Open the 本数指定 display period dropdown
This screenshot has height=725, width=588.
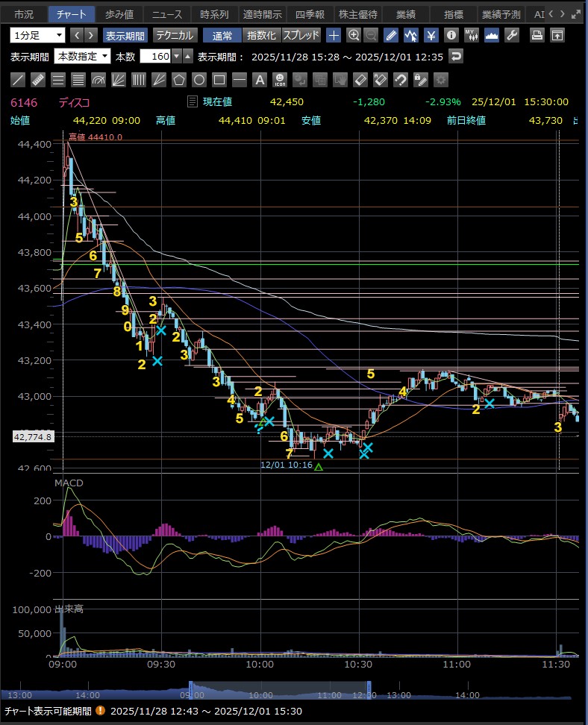pyautogui.click(x=82, y=57)
